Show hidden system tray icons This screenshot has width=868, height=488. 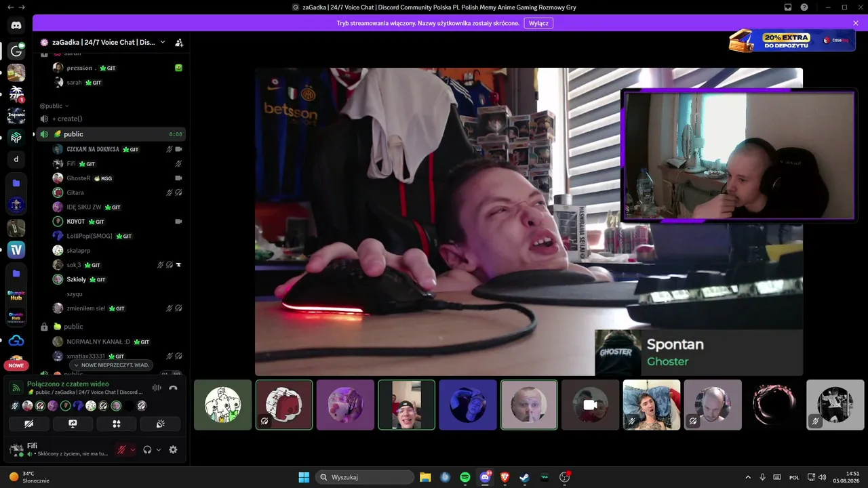(748, 477)
